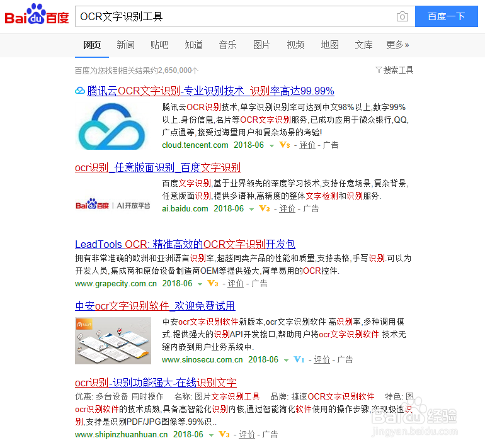Expand dropdown arrow after cloud.tencent.com date
This screenshot has width=485, height=448.
271,145
